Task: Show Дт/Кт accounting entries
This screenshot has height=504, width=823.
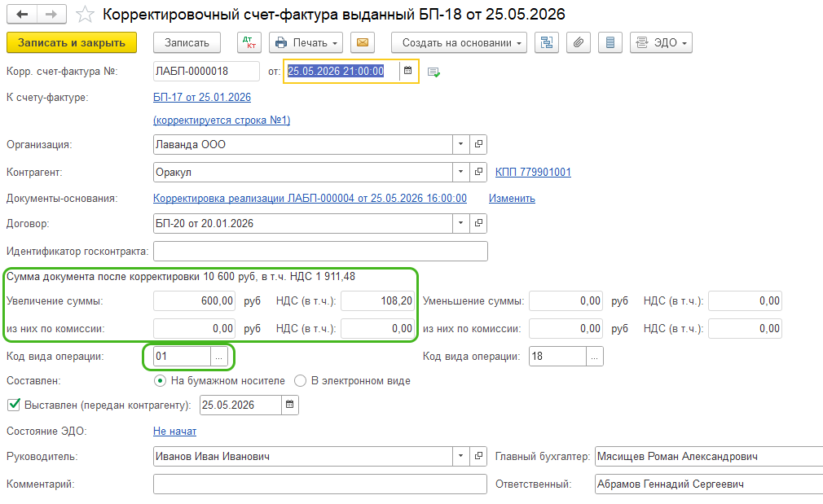Action: (249, 42)
